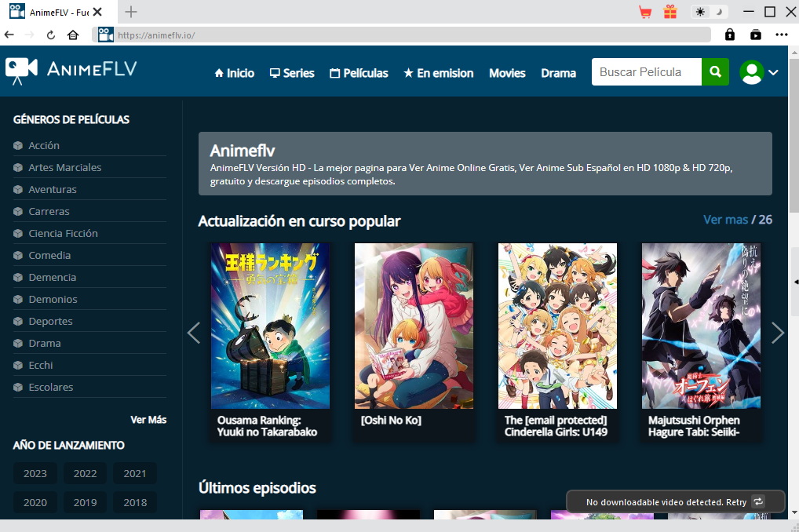Open the gift box icon

(x=669, y=12)
